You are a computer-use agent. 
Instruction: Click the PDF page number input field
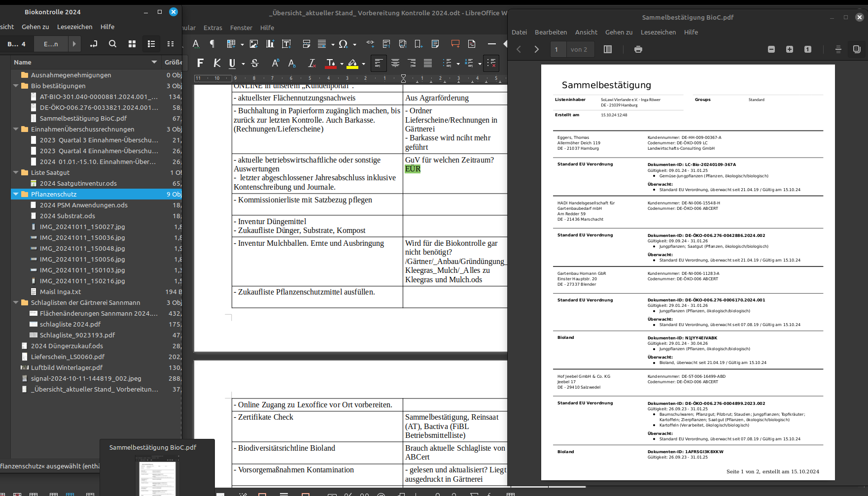coord(557,49)
